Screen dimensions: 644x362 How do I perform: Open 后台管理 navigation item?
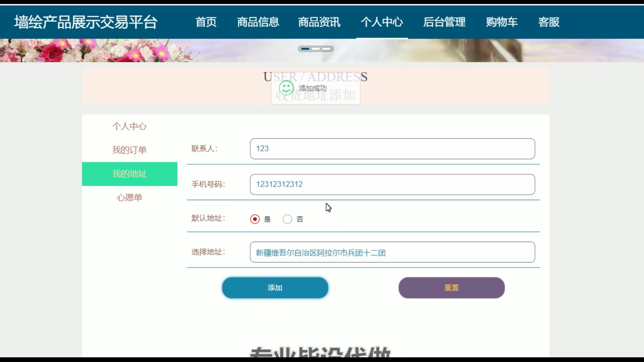point(444,22)
